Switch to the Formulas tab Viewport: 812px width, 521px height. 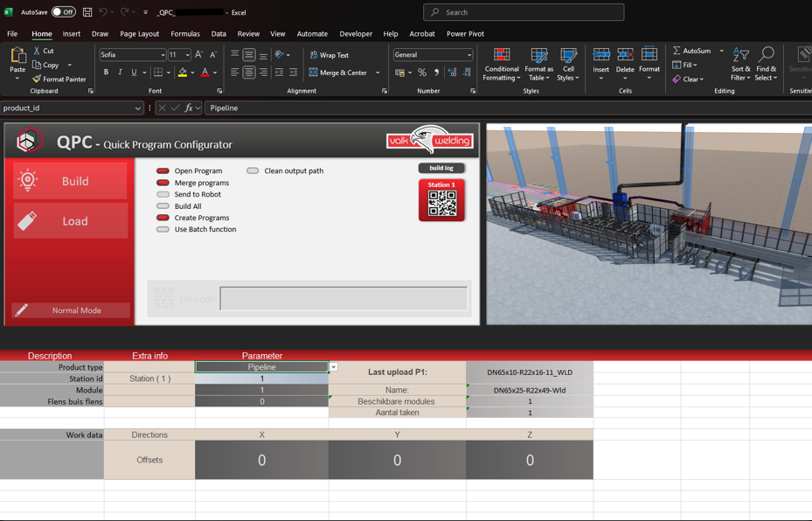tap(185, 34)
